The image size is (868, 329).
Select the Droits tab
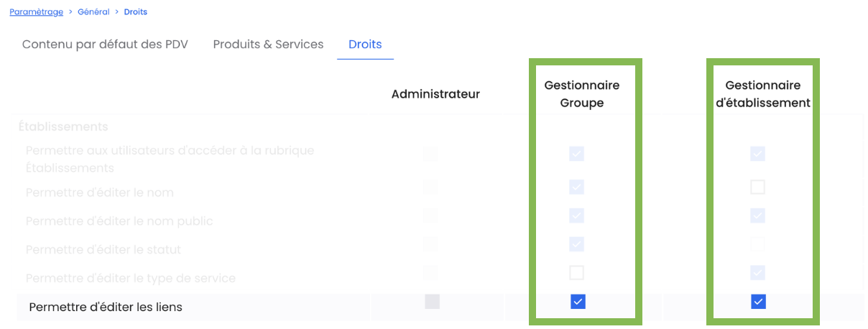tap(365, 45)
